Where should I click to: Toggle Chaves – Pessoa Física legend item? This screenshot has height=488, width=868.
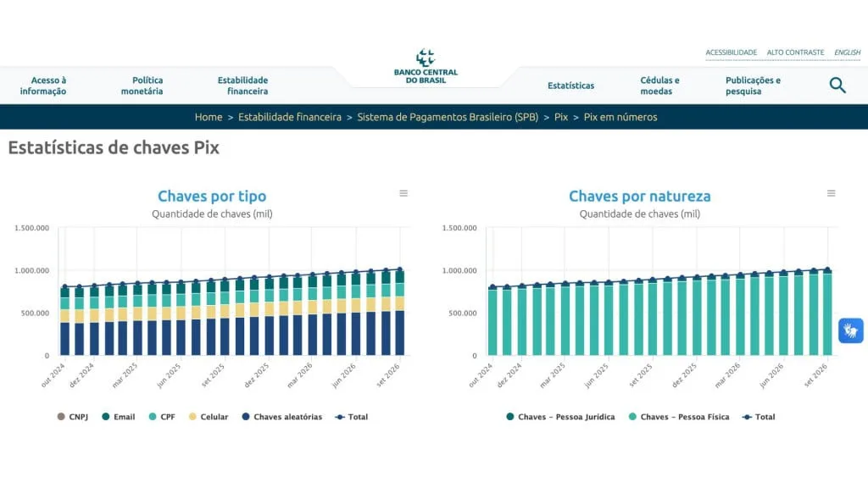tap(679, 417)
